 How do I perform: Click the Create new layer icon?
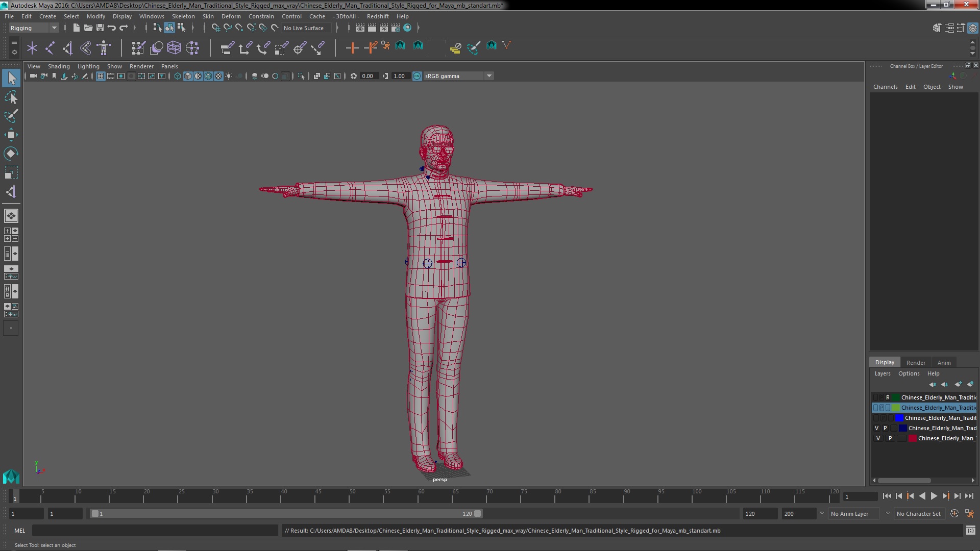pyautogui.click(x=958, y=384)
